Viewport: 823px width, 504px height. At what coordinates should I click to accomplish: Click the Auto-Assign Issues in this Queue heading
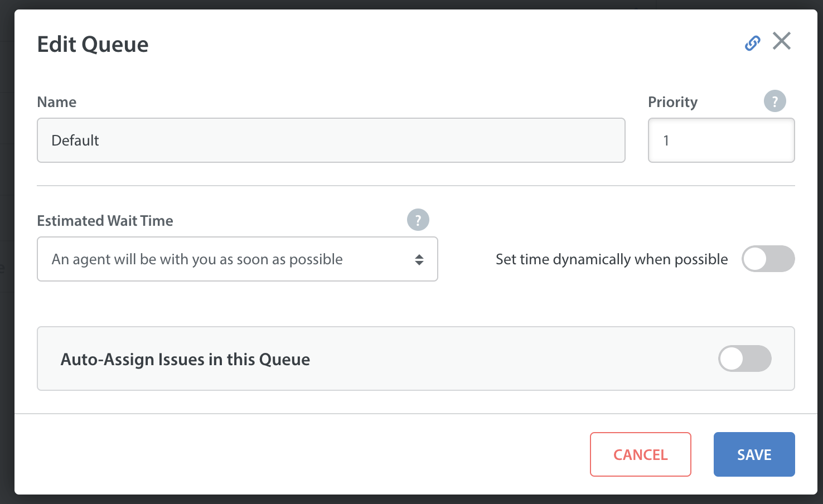click(x=185, y=360)
